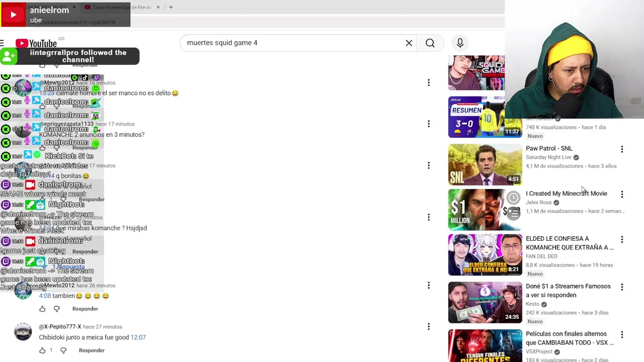Open the '$1 Million' Minecraft movie thumbnail
The height and width of the screenshot is (362, 644).
485,210
